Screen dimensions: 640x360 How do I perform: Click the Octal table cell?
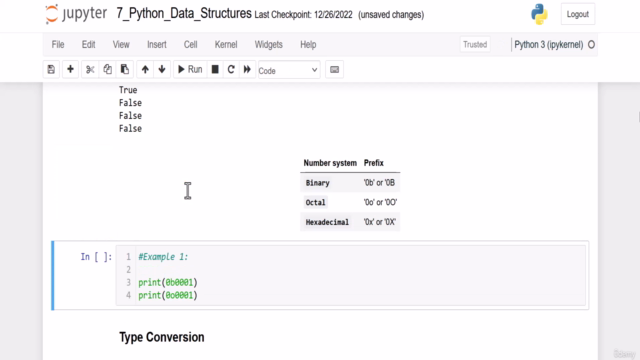pyautogui.click(x=315, y=202)
